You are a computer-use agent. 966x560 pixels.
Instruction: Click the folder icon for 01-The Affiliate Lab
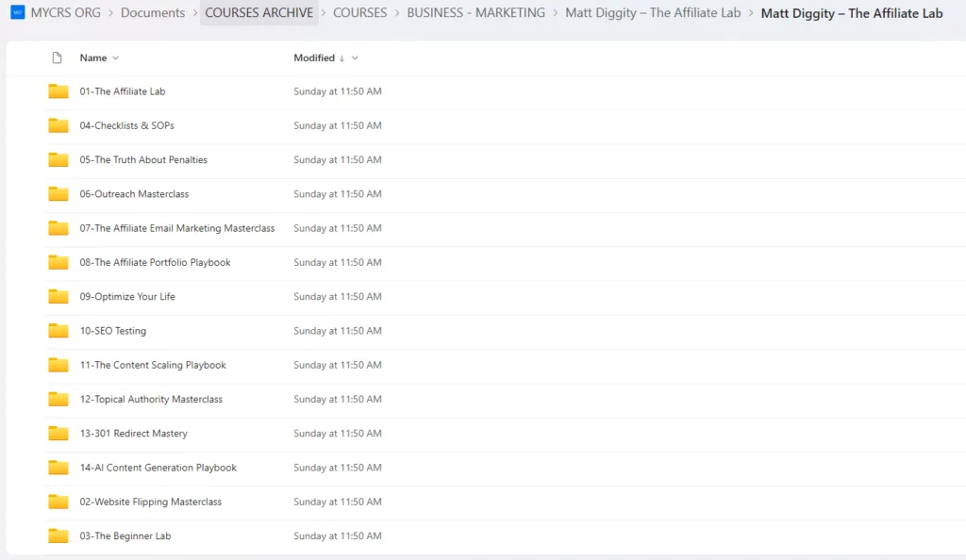(58, 91)
